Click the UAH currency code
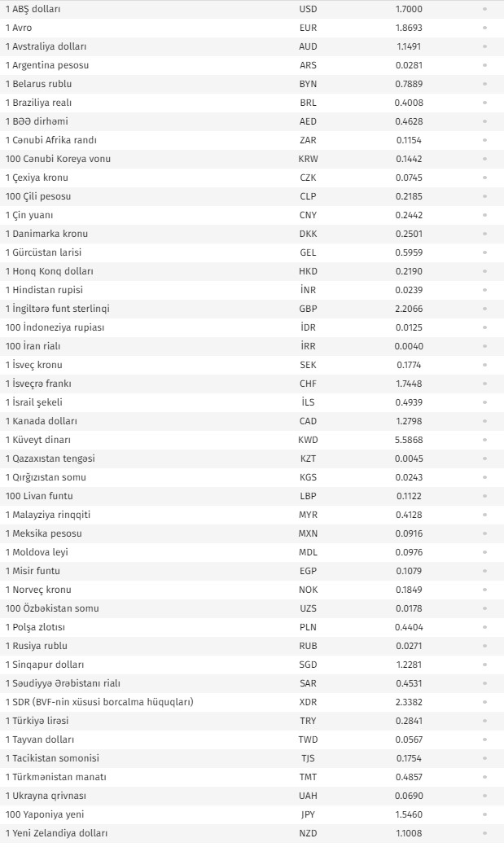This screenshot has height=847, width=504. [308, 796]
